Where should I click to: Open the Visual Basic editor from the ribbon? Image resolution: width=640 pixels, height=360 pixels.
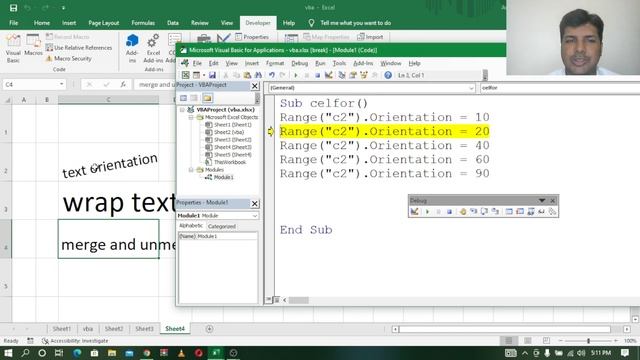[13, 49]
